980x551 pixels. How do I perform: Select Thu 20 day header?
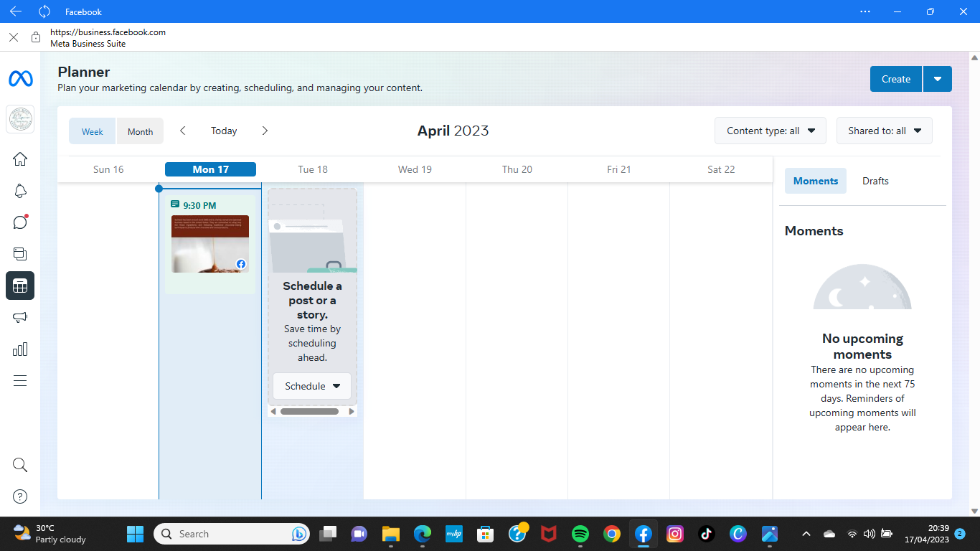coord(517,169)
